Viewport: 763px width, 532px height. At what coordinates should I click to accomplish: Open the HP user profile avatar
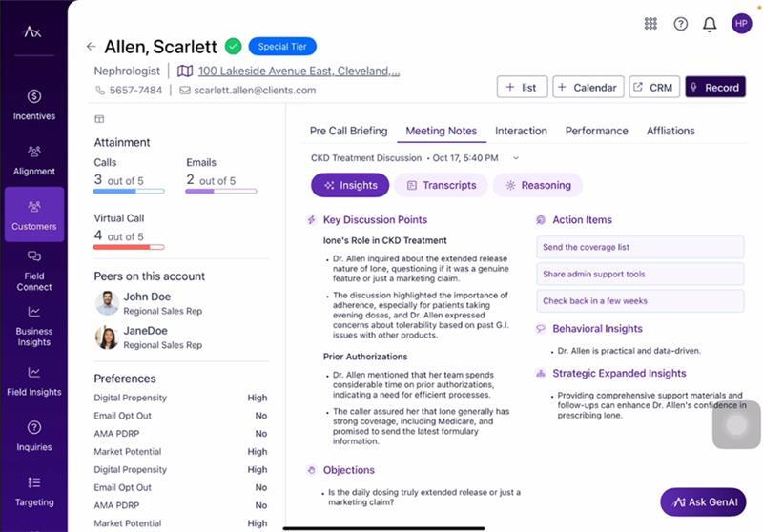point(741,24)
